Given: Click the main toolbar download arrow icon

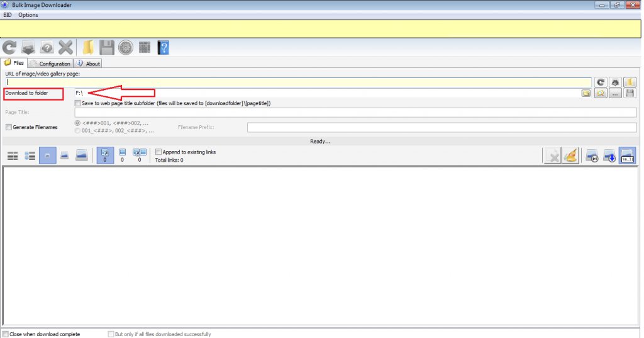Looking at the screenshot, I should click(28, 48).
